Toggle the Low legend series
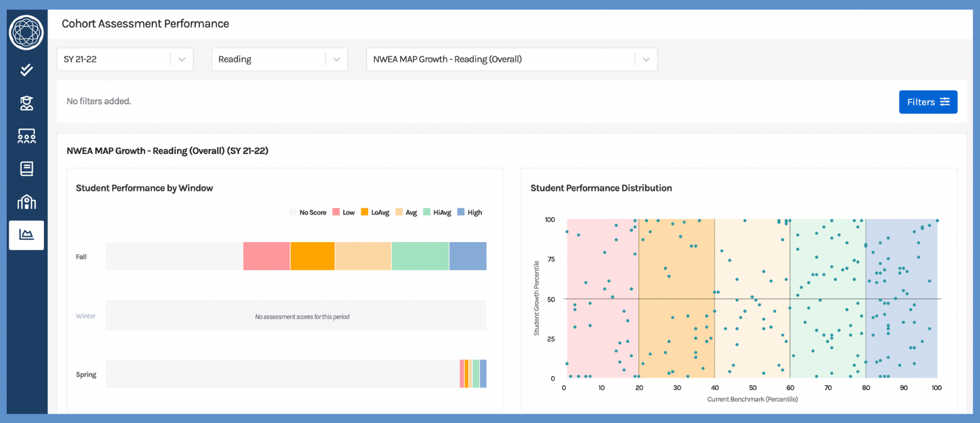The width and height of the screenshot is (980, 423). [x=344, y=213]
